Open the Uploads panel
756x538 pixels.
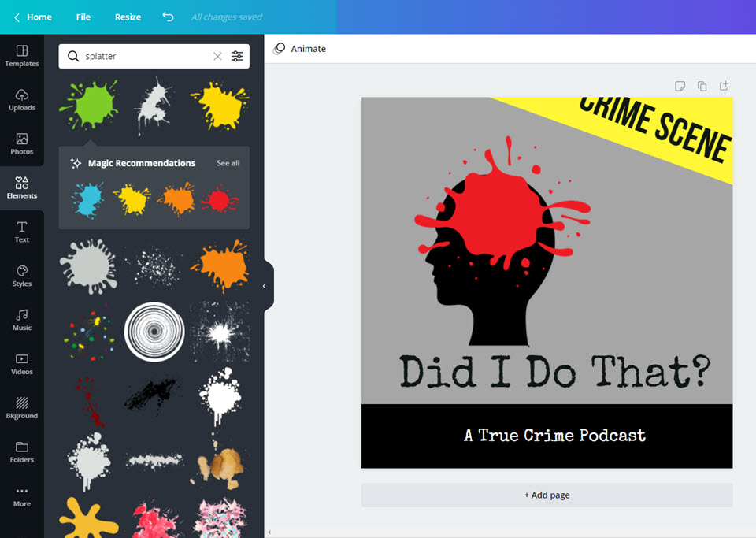coord(22,100)
